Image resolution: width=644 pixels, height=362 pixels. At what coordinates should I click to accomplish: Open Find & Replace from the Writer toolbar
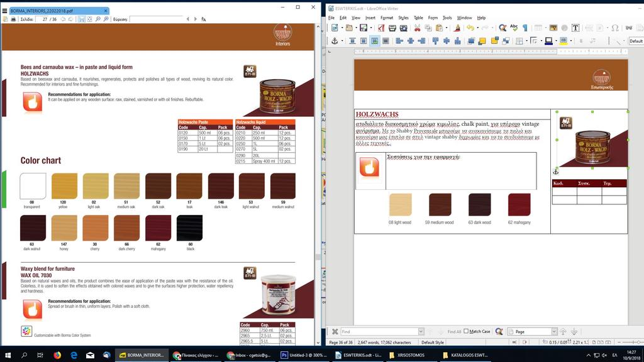[x=502, y=28]
